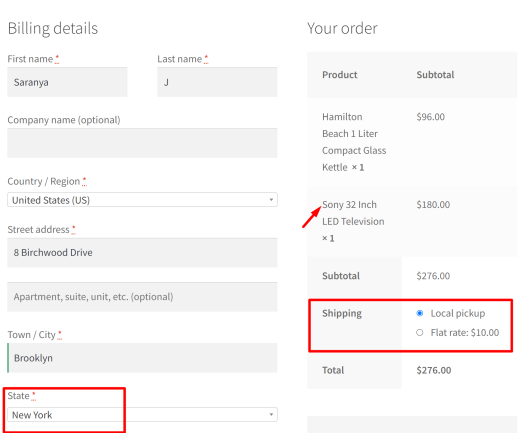Click the First name label
530x433 pixels.
coord(30,59)
